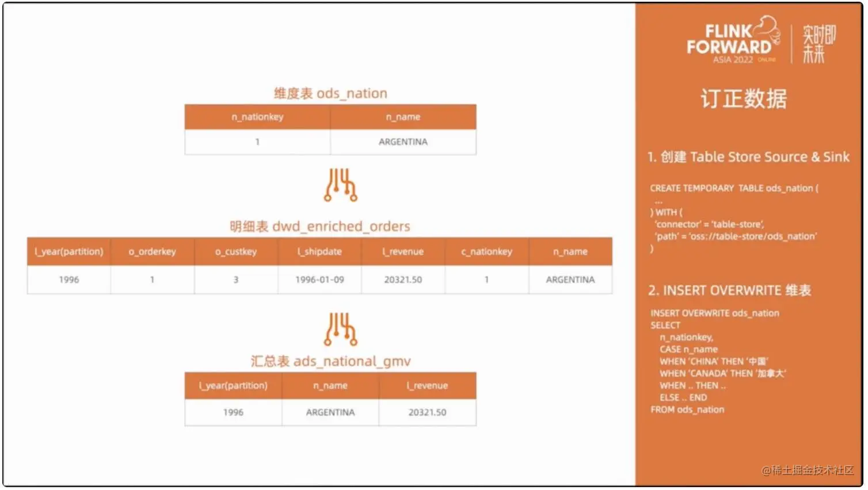Click the ARGENTINA cell in the ads_national_gmv table
868x490 pixels.
[330, 412]
